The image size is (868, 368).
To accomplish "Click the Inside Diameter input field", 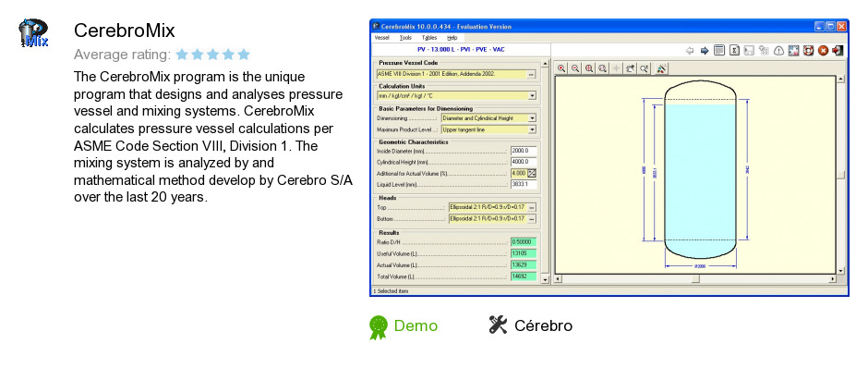I will pyautogui.click(x=524, y=151).
